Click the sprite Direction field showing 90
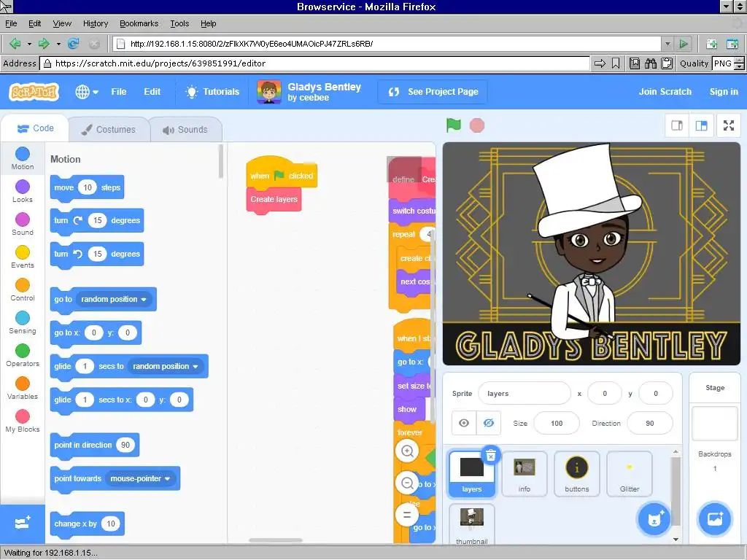Viewport: 747px width, 560px height. tap(650, 423)
